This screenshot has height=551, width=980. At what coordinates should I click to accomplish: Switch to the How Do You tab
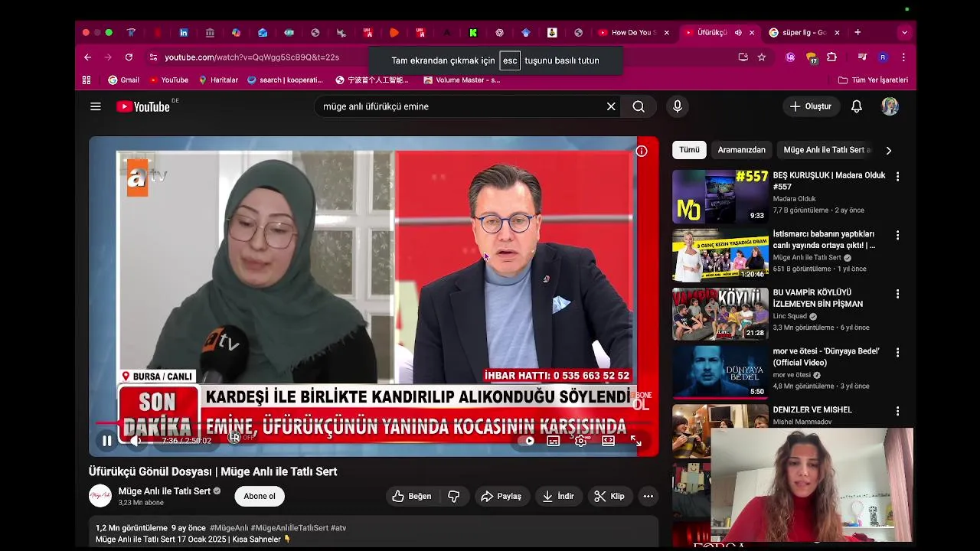(632, 33)
